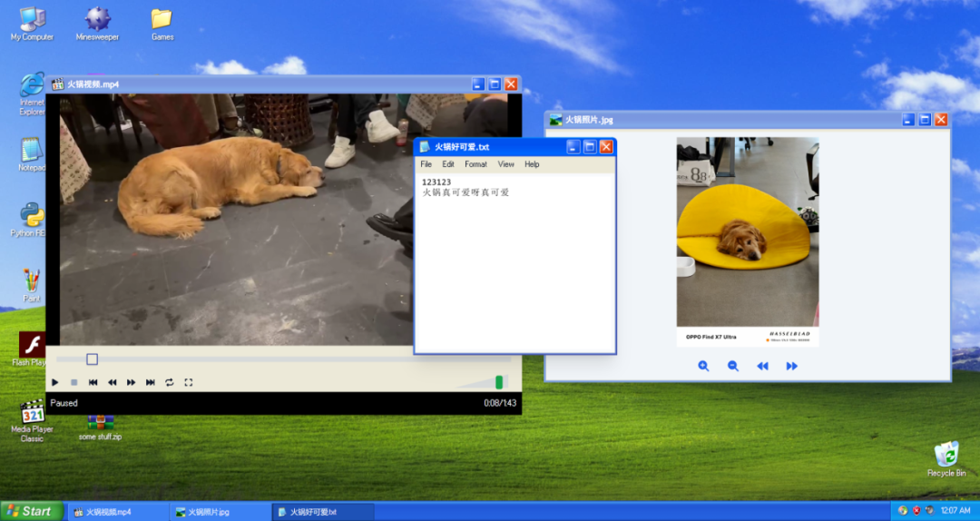The height and width of the screenshot is (521, 980).
Task: Zoom in on the photo viewer image
Action: click(x=704, y=366)
